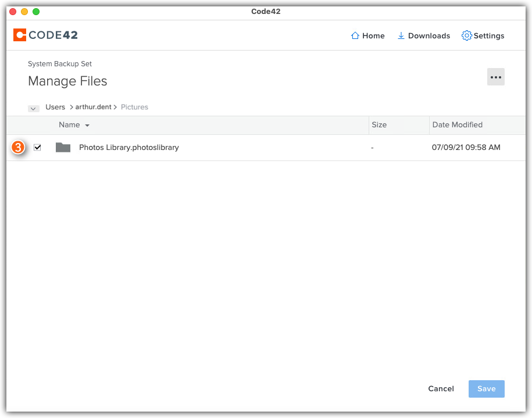Click the folder icon beside Photos Library.photoslibrary

point(63,147)
